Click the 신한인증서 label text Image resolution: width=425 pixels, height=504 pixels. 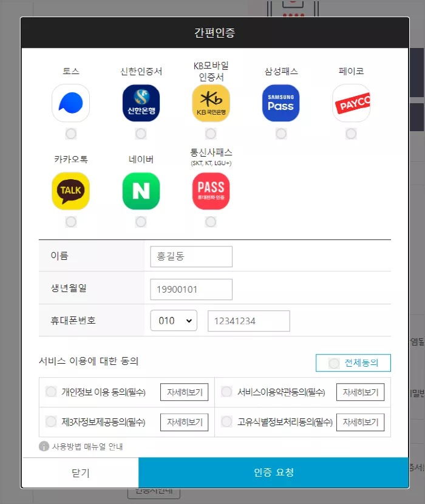141,72
